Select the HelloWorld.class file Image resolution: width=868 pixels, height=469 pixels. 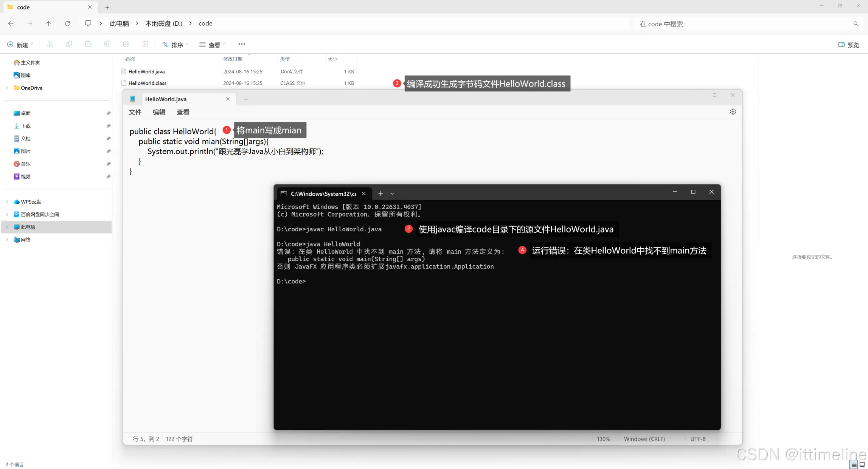[x=148, y=83]
